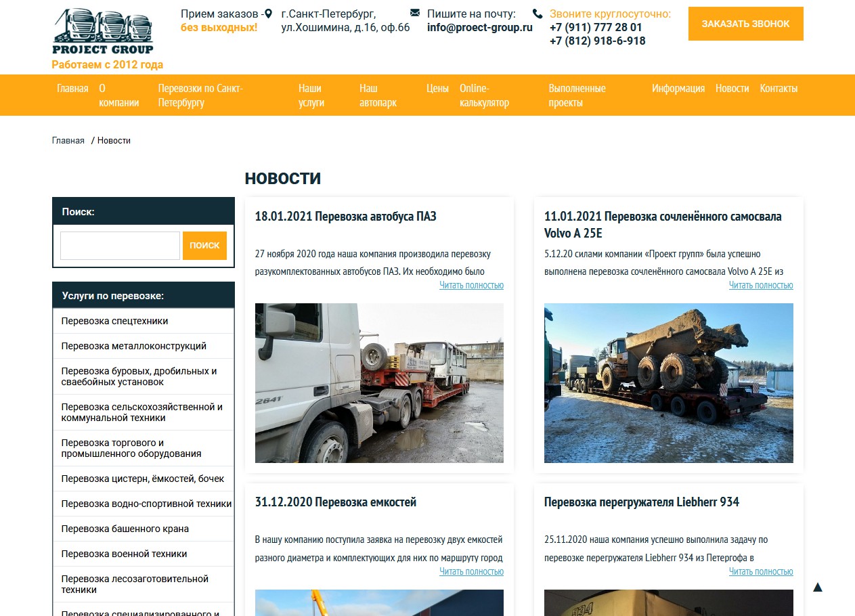Click Читать полностью under Liebherr 934

761,571
